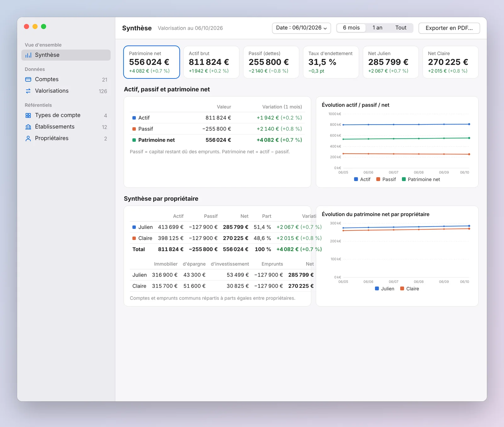Click the Emprunts column header
This screenshot has width=504, height=427.
(x=272, y=264)
